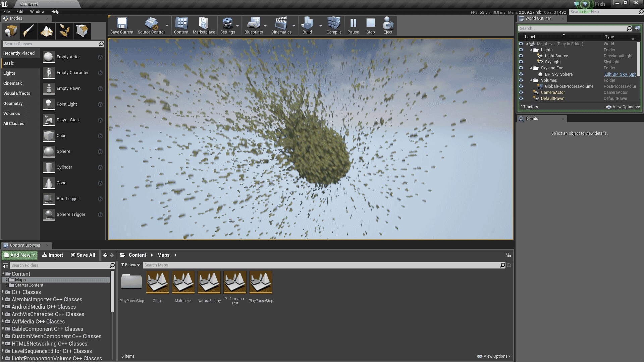
Task: Open the Window menu
Action: click(x=37, y=11)
